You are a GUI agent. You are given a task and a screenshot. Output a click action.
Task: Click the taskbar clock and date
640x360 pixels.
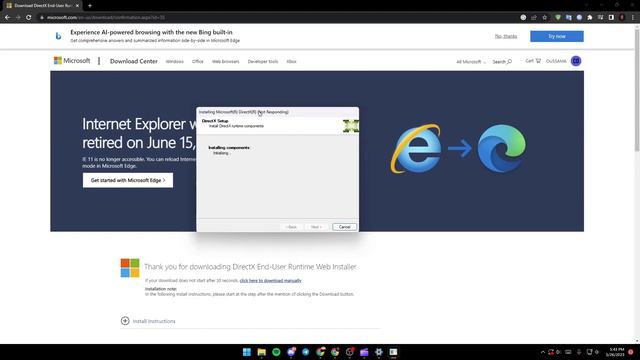[x=616, y=352]
